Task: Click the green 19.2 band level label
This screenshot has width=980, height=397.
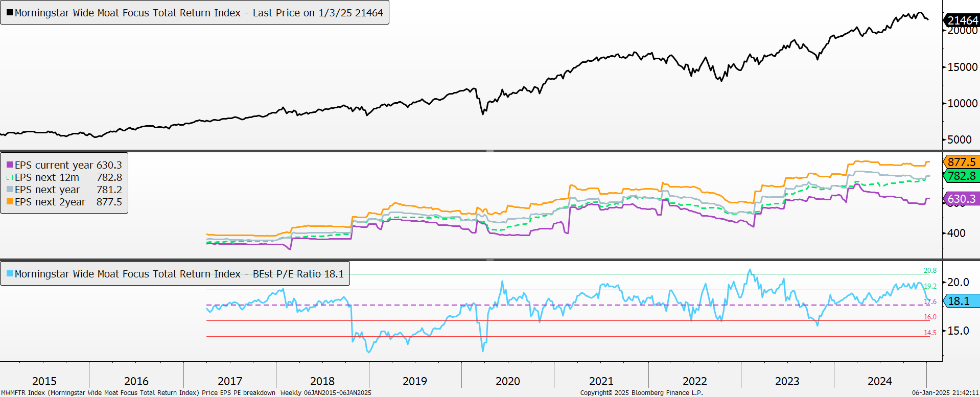Action: [930, 286]
